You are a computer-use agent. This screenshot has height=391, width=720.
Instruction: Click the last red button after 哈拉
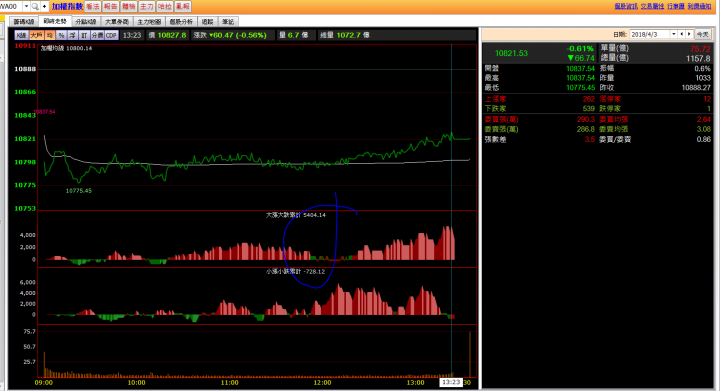182,6
